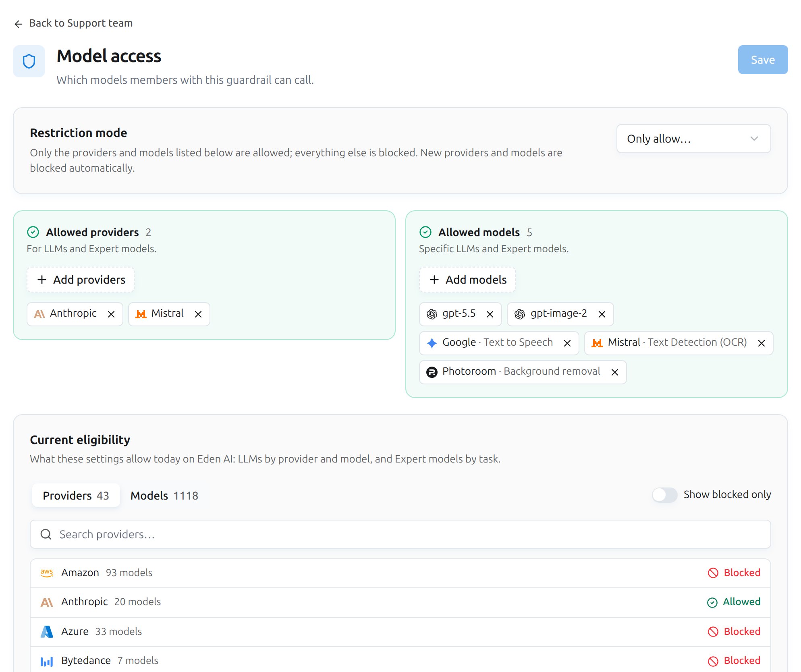Remove Mistral from allowed providers
Image resolution: width=801 pixels, height=672 pixels.
[198, 314]
